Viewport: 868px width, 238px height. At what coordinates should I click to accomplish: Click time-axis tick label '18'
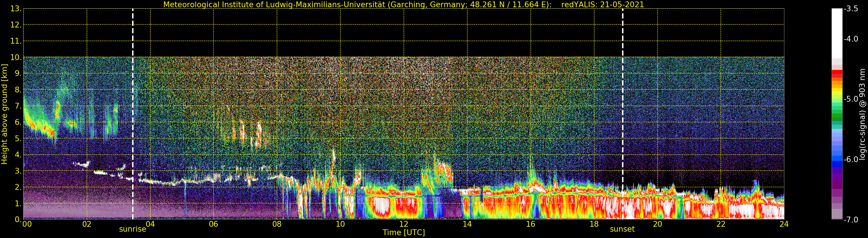click(x=594, y=224)
